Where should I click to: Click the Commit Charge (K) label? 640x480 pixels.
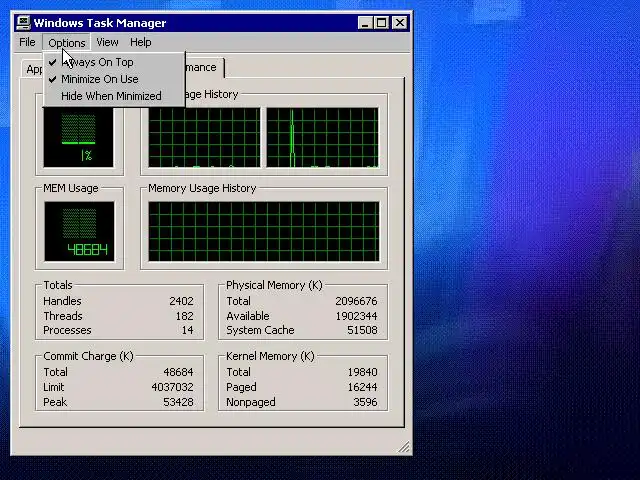pos(88,356)
